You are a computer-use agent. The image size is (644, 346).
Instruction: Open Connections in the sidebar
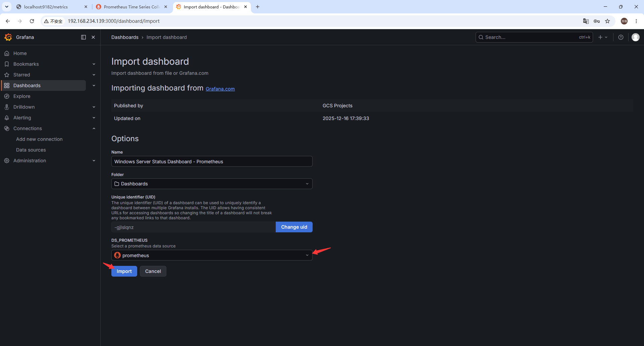tap(28, 128)
